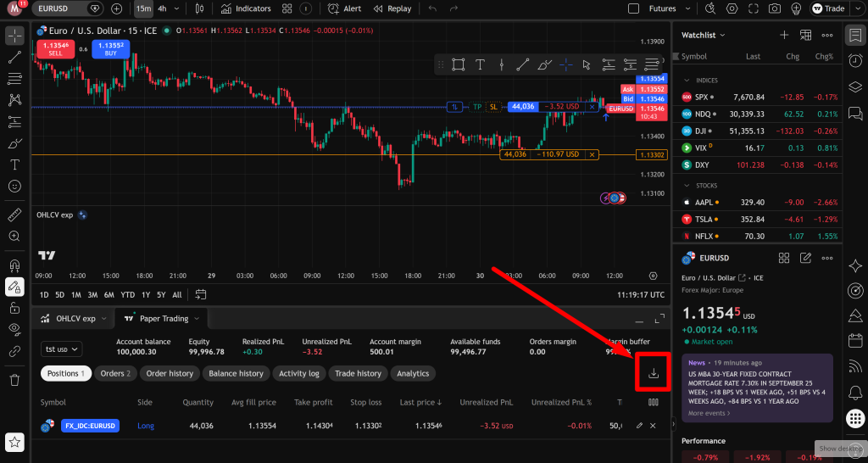Image resolution: width=868 pixels, height=463 pixels.
Task: Open the candlestick chart type menu
Action: pyautogui.click(x=199, y=8)
